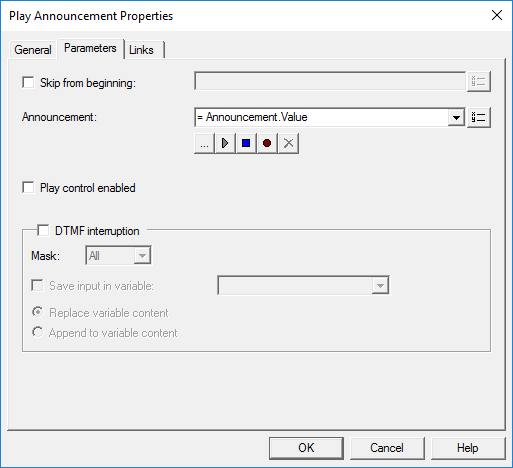Image resolution: width=513 pixels, height=468 pixels.
Task: Expand the Announcement dropdown arrow
Action: coord(456,117)
